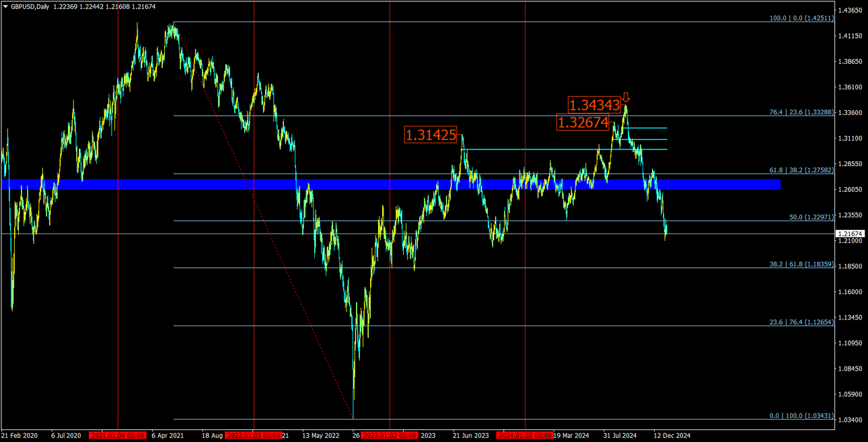Click the 21 Feb 2020 time axis label
Screen dimensions: 868x442
click(x=18, y=436)
